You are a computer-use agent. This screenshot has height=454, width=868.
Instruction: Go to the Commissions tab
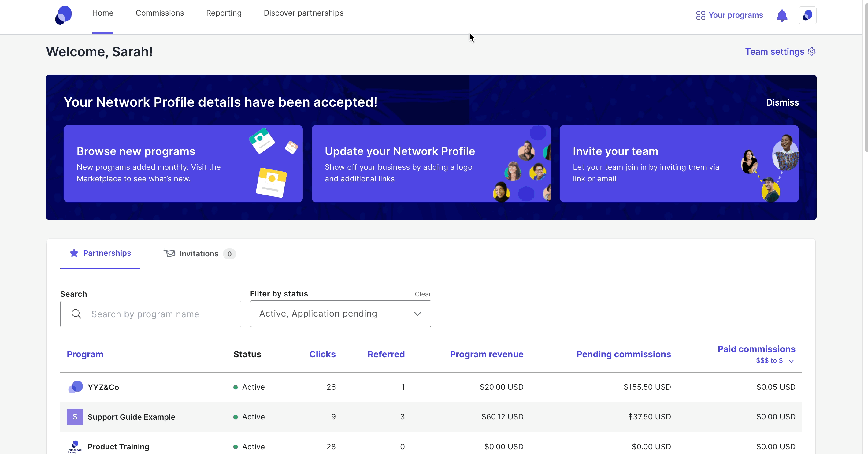click(160, 13)
